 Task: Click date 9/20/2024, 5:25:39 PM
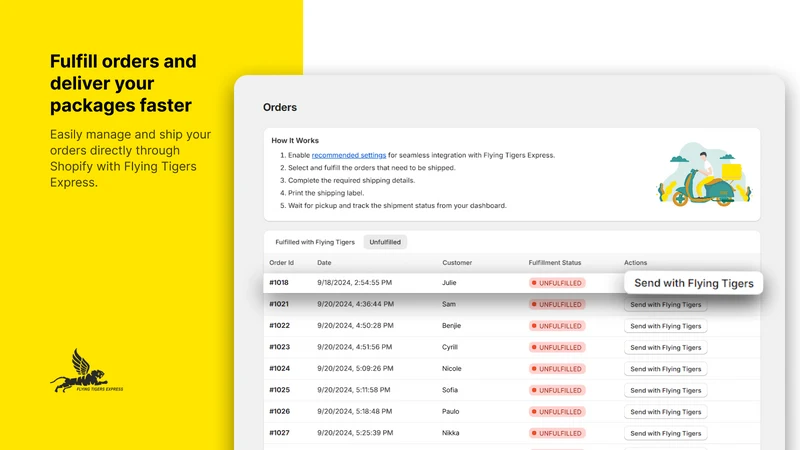point(355,433)
